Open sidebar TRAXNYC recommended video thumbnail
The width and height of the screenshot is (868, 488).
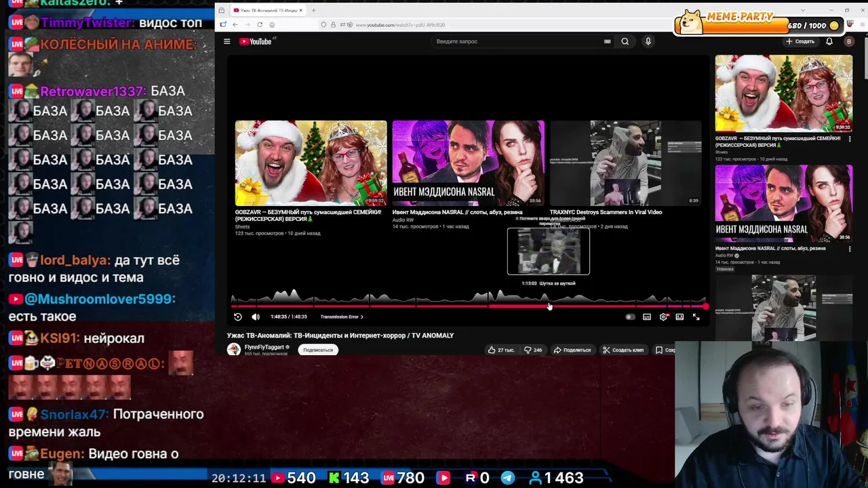pos(783,308)
